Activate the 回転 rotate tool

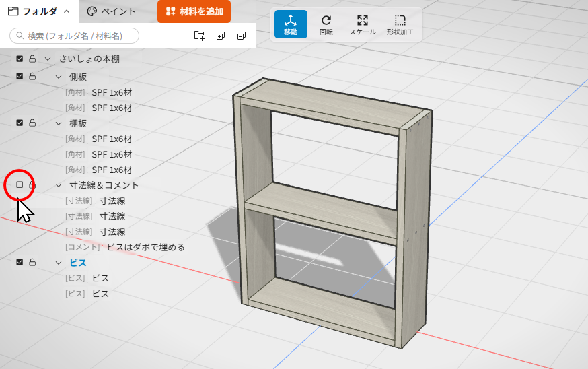pos(326,24)
